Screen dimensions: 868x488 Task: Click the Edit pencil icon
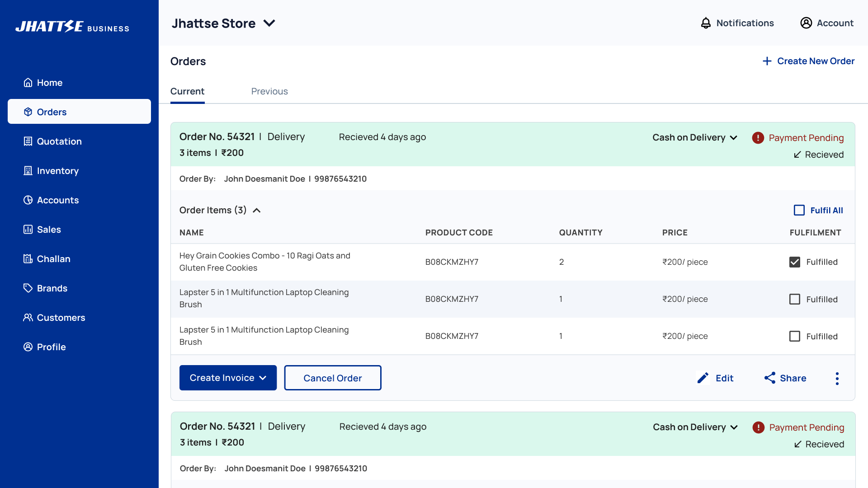[703, 378]
